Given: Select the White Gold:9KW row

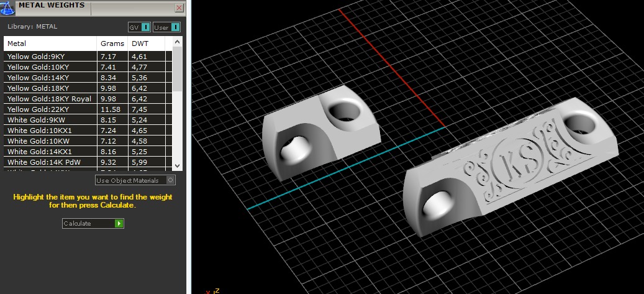Looking at the screenshot, I should [x=88, y=120].
